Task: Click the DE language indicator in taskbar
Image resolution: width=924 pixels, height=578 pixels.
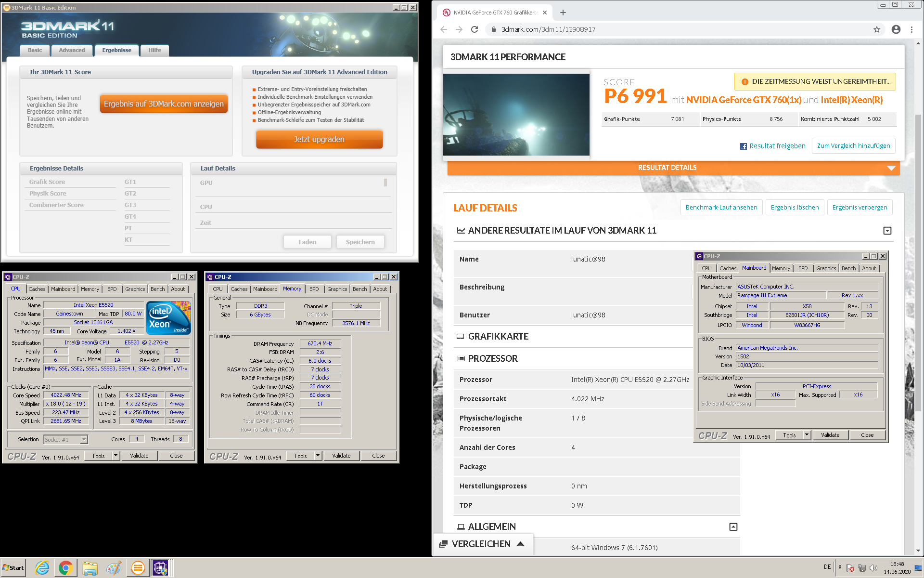Action: point(827,567)
